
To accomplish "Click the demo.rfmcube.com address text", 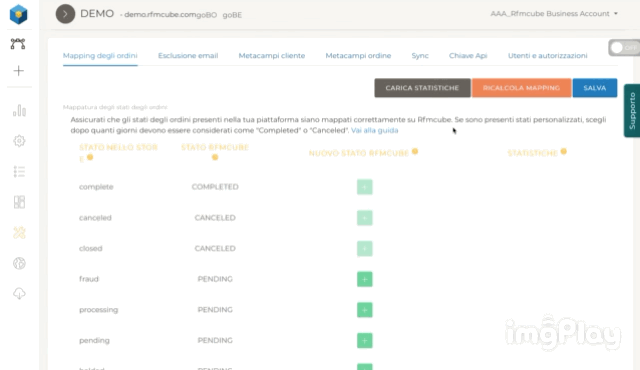I will coord(160,15).
